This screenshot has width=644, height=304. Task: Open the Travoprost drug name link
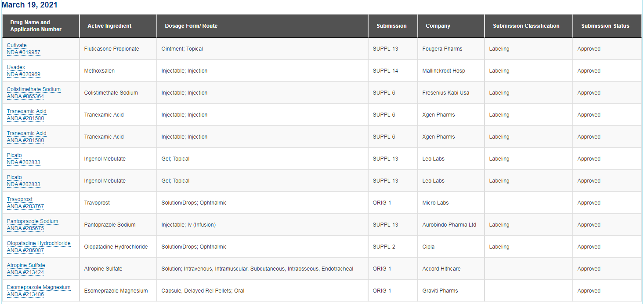click(20, 199)
